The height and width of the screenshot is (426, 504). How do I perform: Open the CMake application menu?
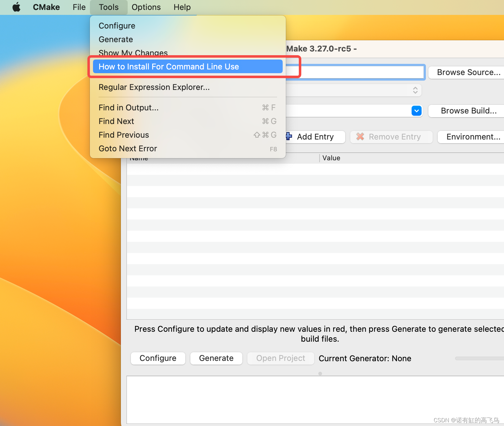[46, 7]
